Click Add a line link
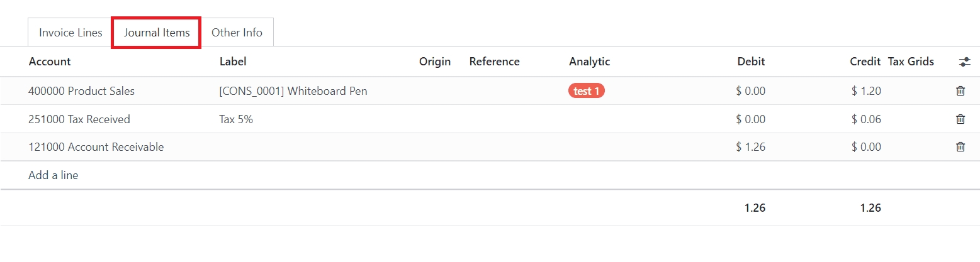This screenshot has width=980, height=262. click(54, 175)
